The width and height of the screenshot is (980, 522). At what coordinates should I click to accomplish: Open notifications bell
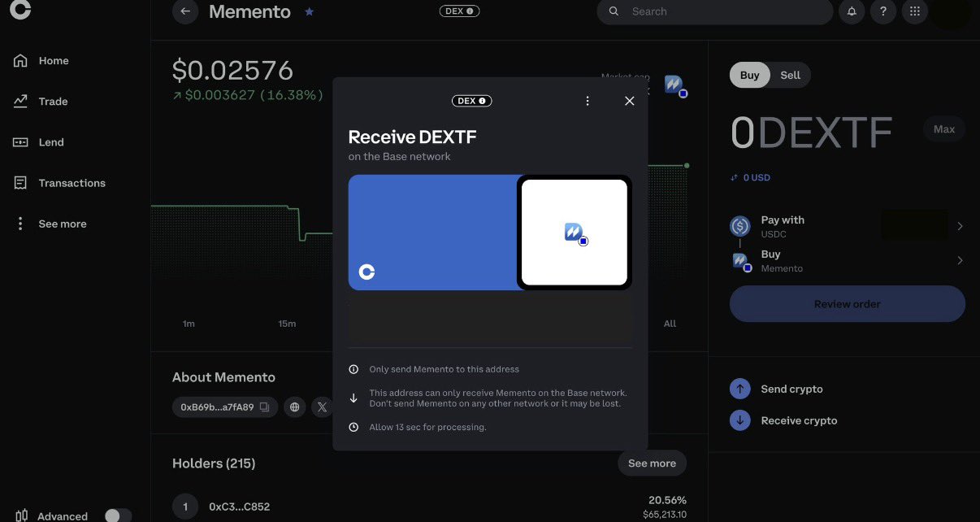click(x=852, y=11)
